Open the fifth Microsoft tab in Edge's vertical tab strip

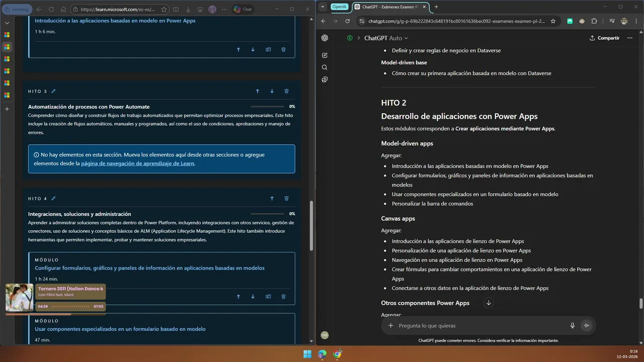point(7,83)
